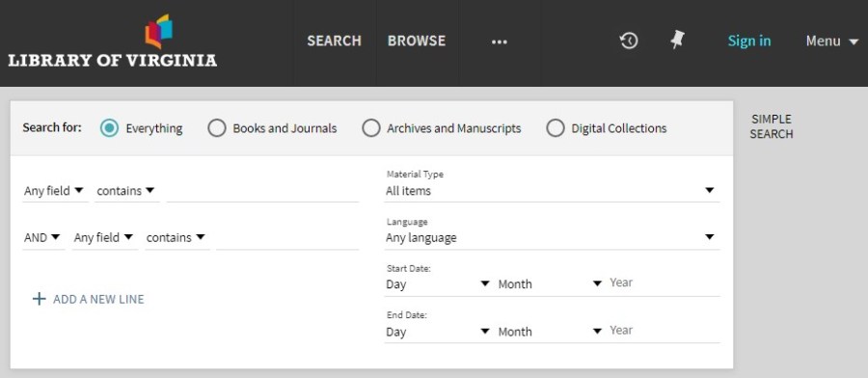The height and width of the screenshot is (378, 868).
Task: Open the search history icon
Action: pyautogui.click(x=629, y=40)
